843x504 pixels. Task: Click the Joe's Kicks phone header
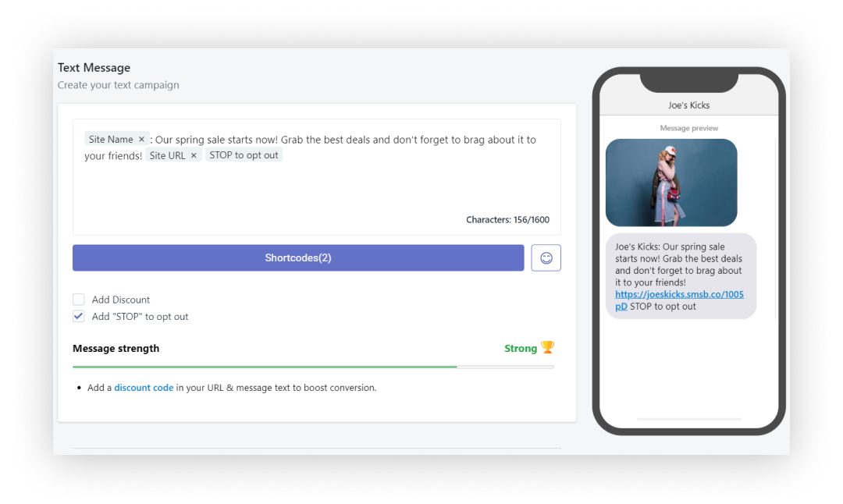click(x=688, y=105)
